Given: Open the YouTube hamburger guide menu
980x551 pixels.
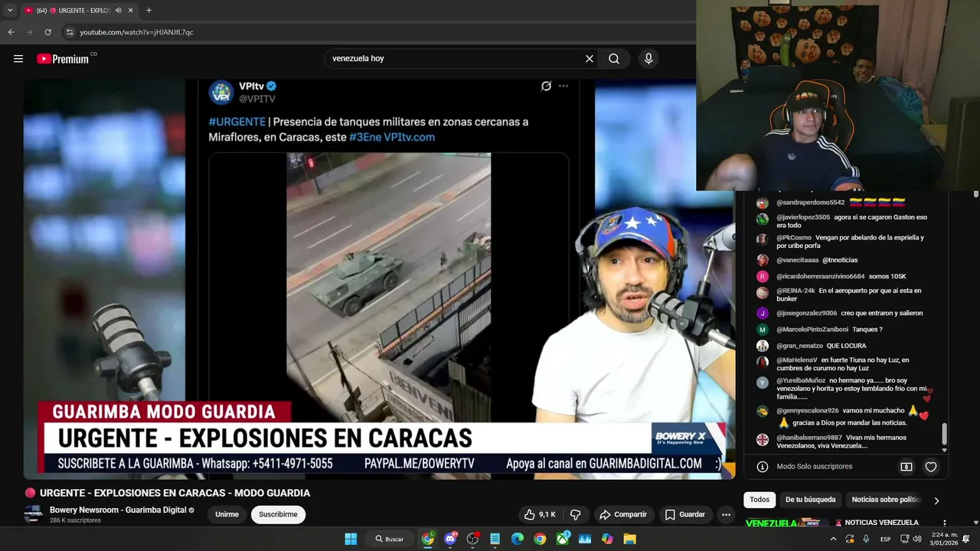Looking at the screenshot, I should click(18, 59).
